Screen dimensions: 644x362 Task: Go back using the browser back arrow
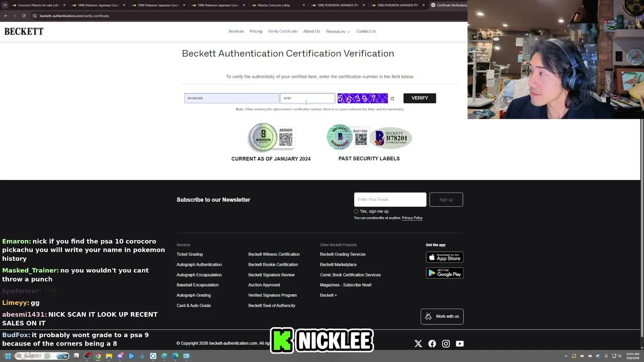point(6,16)
